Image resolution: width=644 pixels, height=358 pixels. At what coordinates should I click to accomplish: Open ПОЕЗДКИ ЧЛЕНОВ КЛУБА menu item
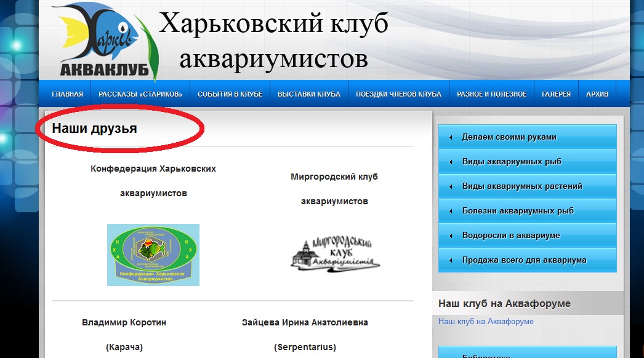coord(398,94)
